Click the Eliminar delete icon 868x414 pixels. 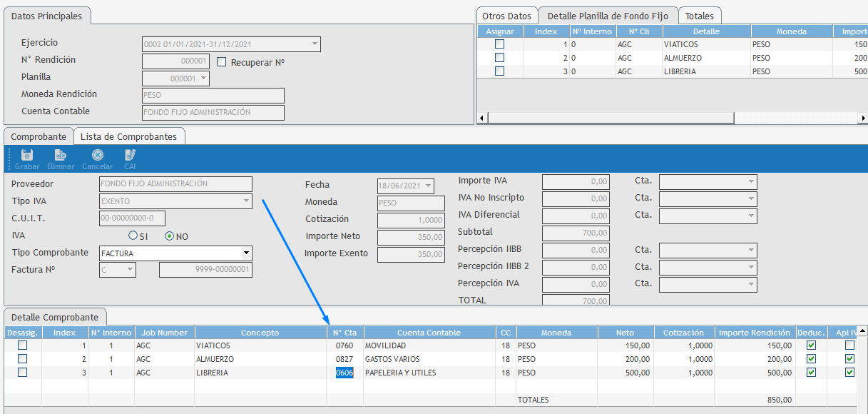click(61, 156)
